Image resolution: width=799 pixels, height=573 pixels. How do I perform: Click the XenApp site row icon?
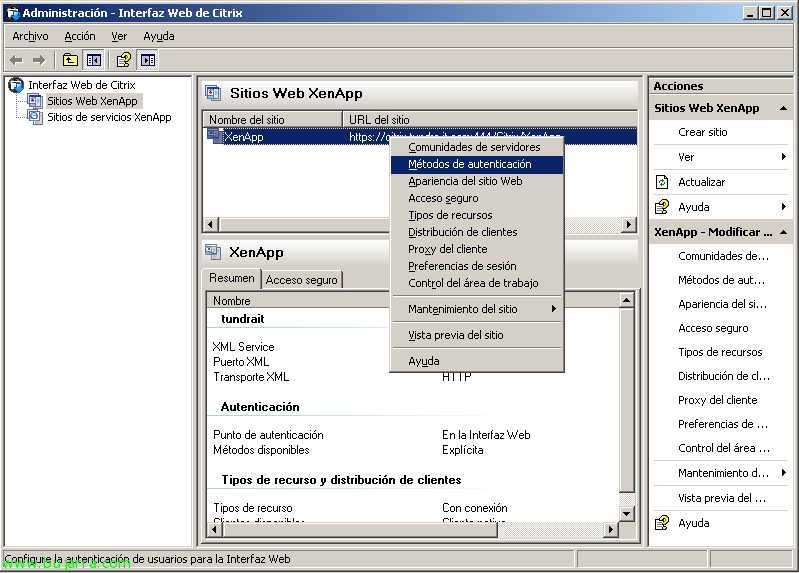click(215, 136)
